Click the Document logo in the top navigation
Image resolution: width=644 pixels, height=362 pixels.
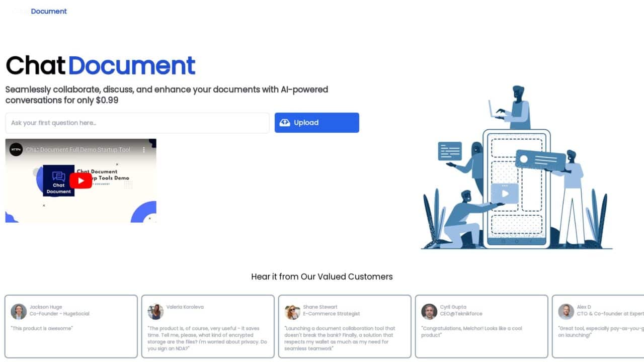click(x=49, y=11)
